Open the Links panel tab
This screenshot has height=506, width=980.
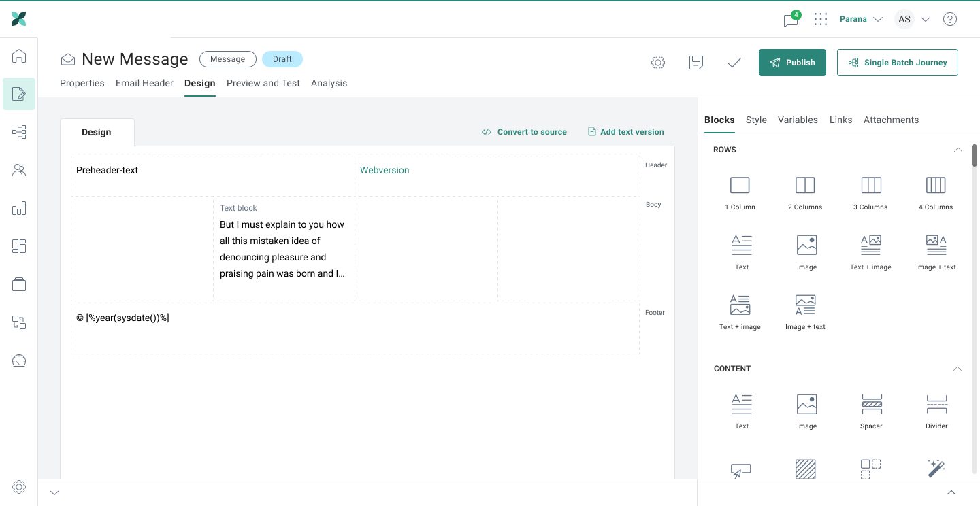click(x=840, y=120)
